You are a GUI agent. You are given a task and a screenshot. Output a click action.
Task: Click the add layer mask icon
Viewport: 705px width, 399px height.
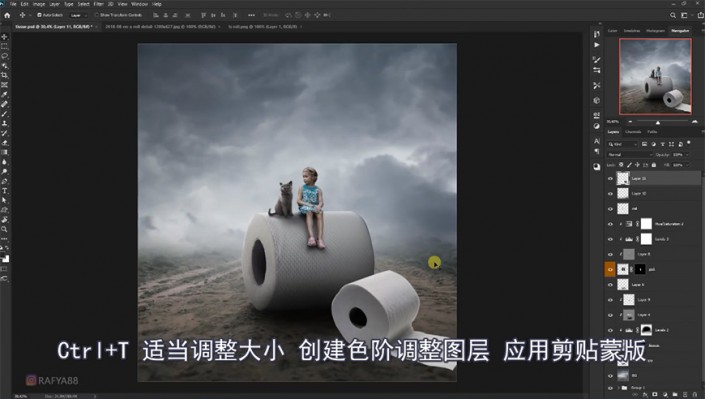(655, 395)
